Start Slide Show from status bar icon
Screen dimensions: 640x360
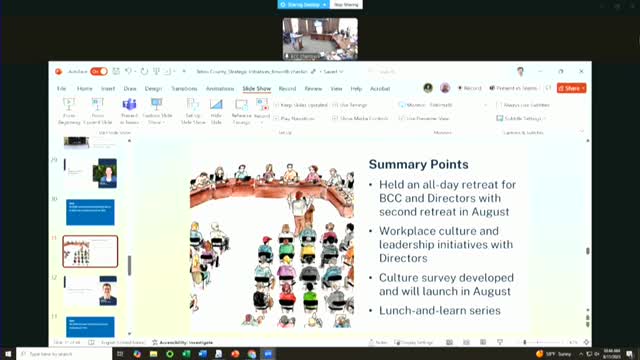click(500, 342)
